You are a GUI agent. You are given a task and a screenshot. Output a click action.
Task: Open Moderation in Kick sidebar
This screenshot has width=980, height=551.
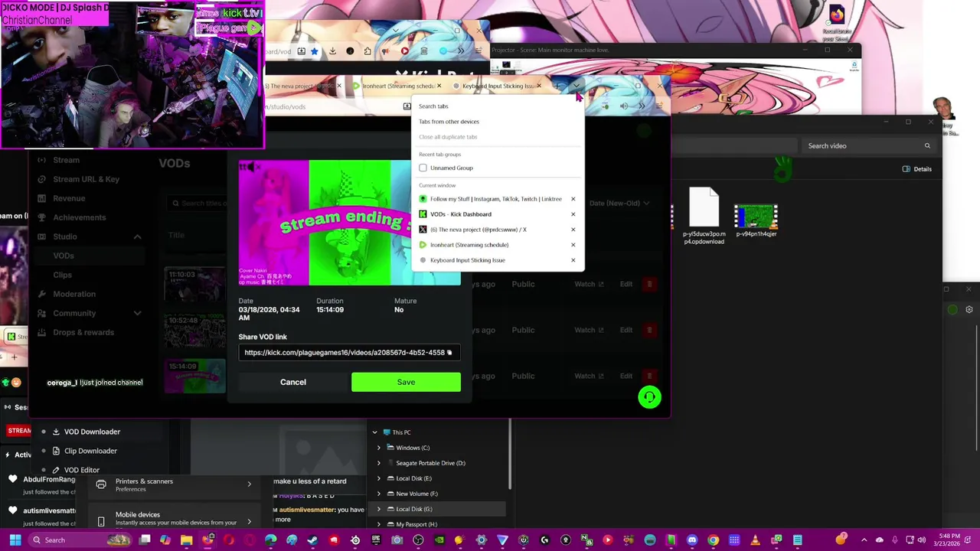pyautogui.click(x=74, y=294)
